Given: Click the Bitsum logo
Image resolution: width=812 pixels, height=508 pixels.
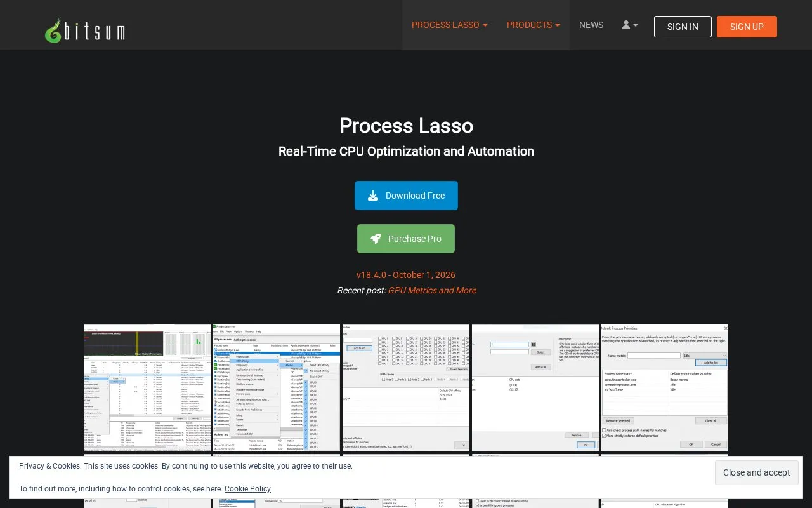Looking at the screenshot, I should coord(85,30).
